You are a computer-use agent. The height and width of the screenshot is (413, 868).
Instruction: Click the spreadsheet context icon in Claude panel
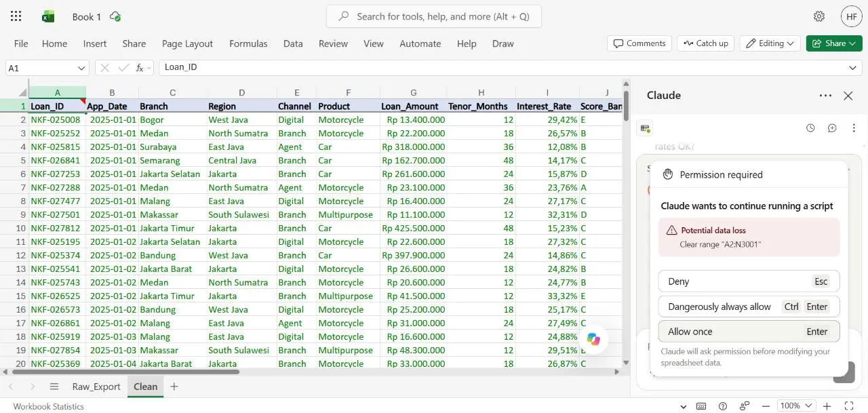pos(646,128)
